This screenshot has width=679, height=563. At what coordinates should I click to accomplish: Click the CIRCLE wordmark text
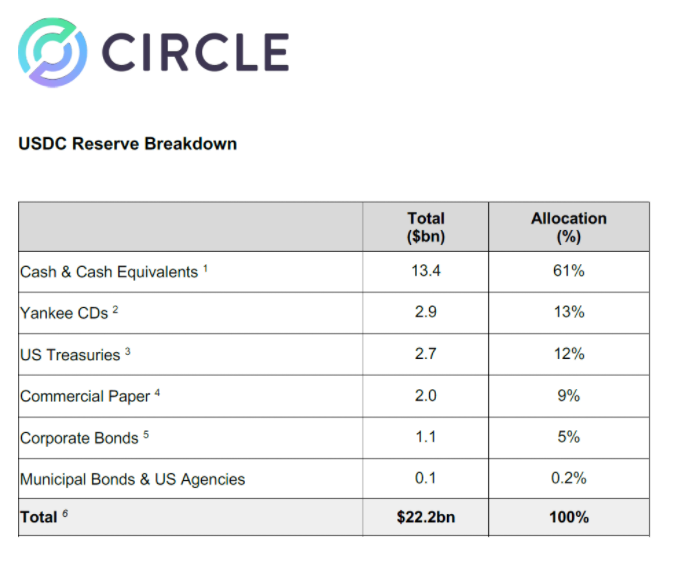[195, 52]
